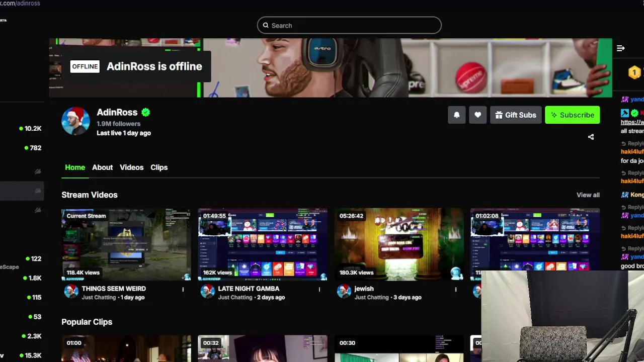This screenshot has width=644, height=362.
Task: Click the OFFLINE badge on the banner
Action: tap(85, 66)
